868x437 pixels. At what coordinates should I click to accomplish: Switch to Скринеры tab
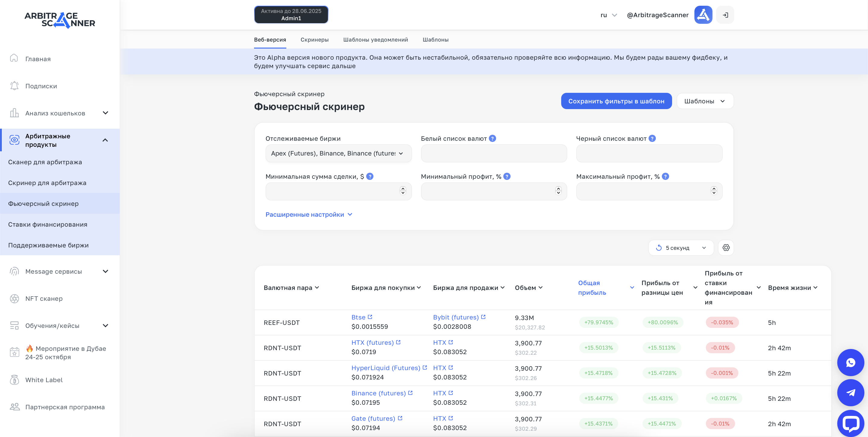[314, 39]
